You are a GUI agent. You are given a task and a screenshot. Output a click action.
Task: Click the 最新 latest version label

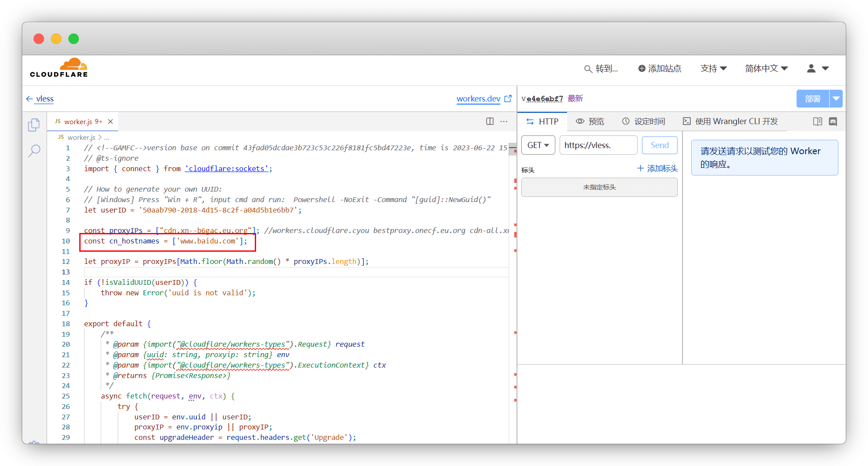click(575, 98)
